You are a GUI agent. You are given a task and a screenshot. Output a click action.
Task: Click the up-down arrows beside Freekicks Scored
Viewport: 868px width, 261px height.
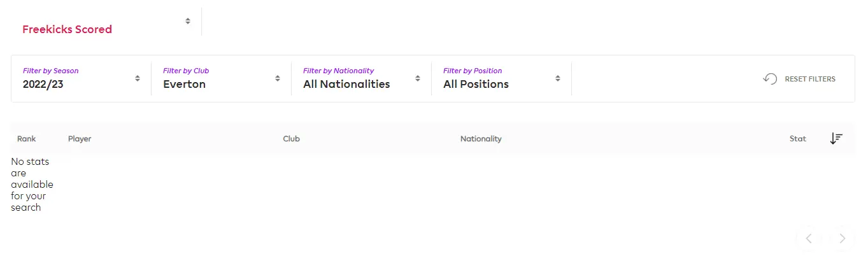[x=188, y=21]
